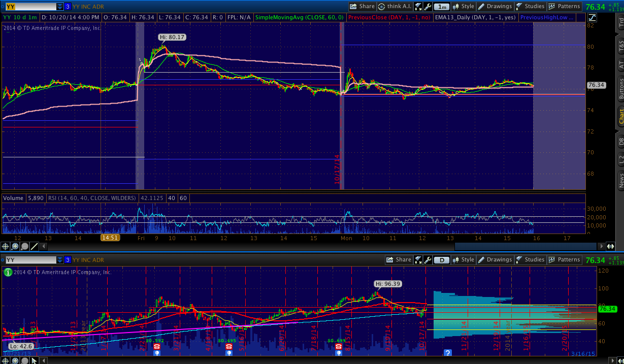Toggle the chart scale icon above the price axis
Image resolution: width=624 pixels, height=364 pixels.
pyautogui.click(x=592, y=17)
